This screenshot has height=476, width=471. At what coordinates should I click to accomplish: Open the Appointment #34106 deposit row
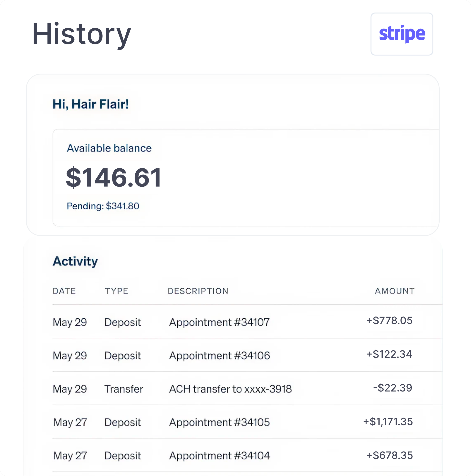(x=247, y=355)
